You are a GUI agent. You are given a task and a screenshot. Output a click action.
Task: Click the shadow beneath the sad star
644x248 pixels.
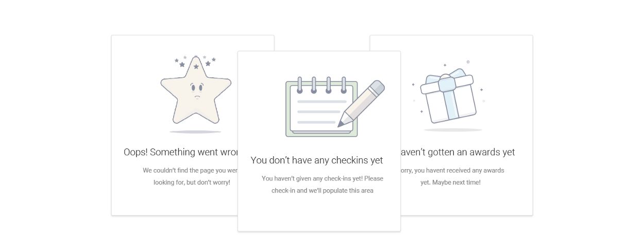tap(195, 132)
